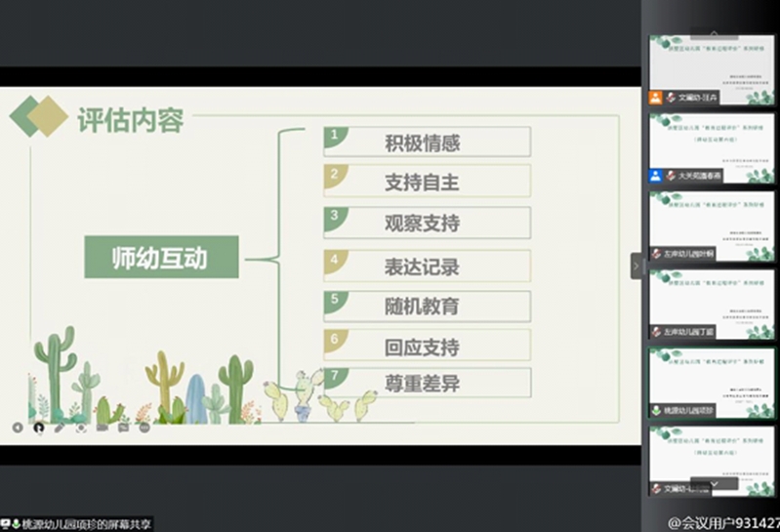Click the blue avatar icon for 大关苑路春苑
The width and height of the screenshot is (780, 532).
656,176
